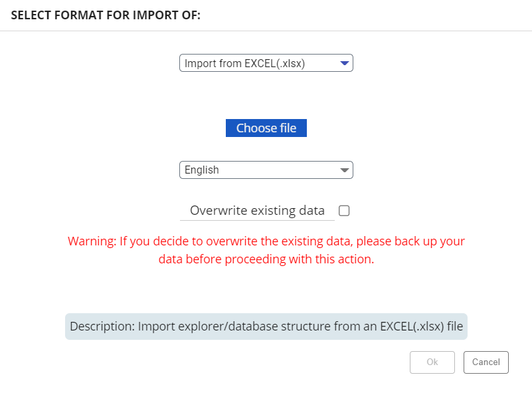Screen dimensions: 532x399
Task: Expand the language selection dropdown
Action: pos(266,170)
